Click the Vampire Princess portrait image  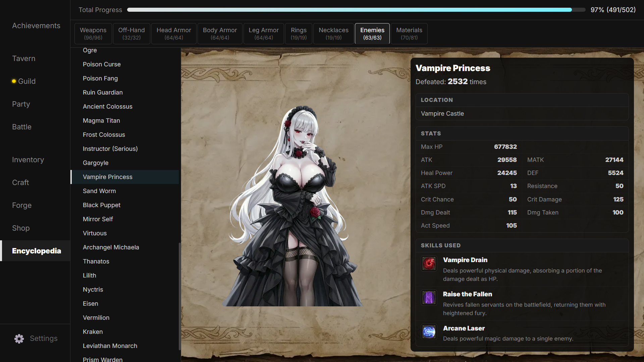pos(292,206)
